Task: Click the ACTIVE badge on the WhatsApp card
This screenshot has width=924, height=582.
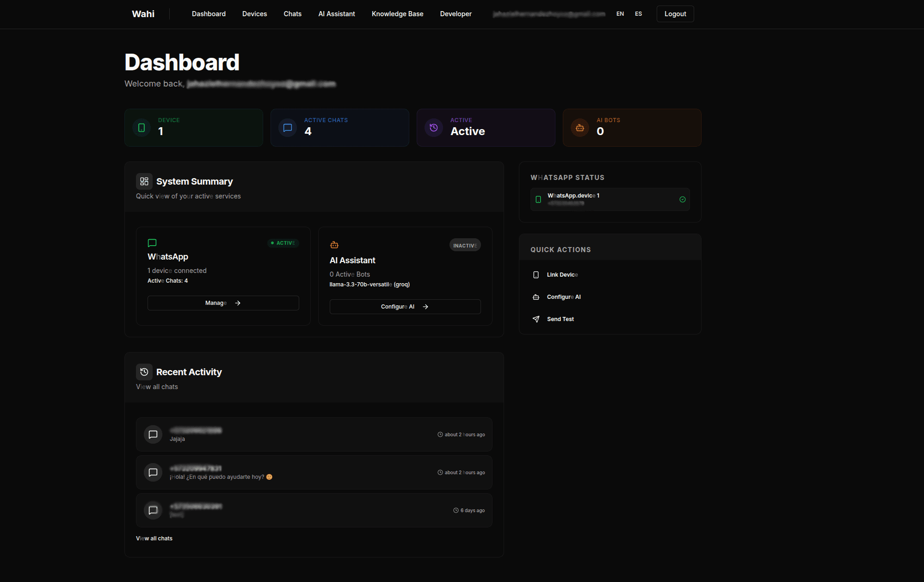Action: (283, 243)
